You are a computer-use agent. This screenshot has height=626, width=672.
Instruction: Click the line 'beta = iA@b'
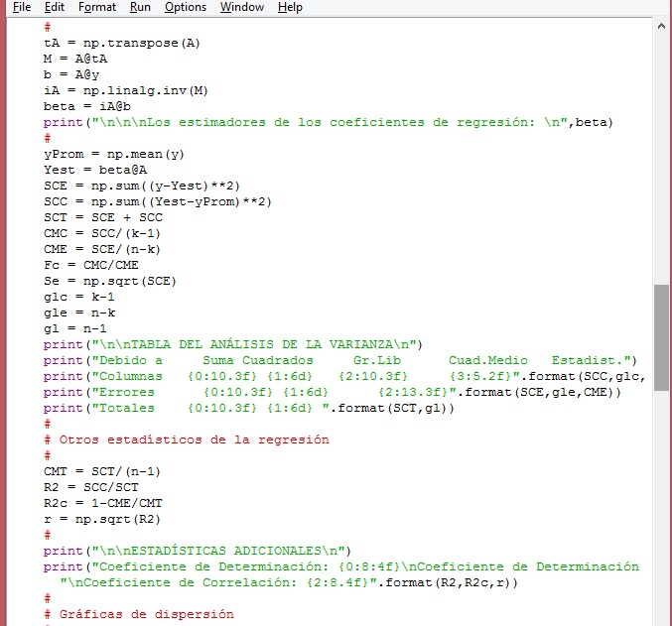click(x=87, y=107)
